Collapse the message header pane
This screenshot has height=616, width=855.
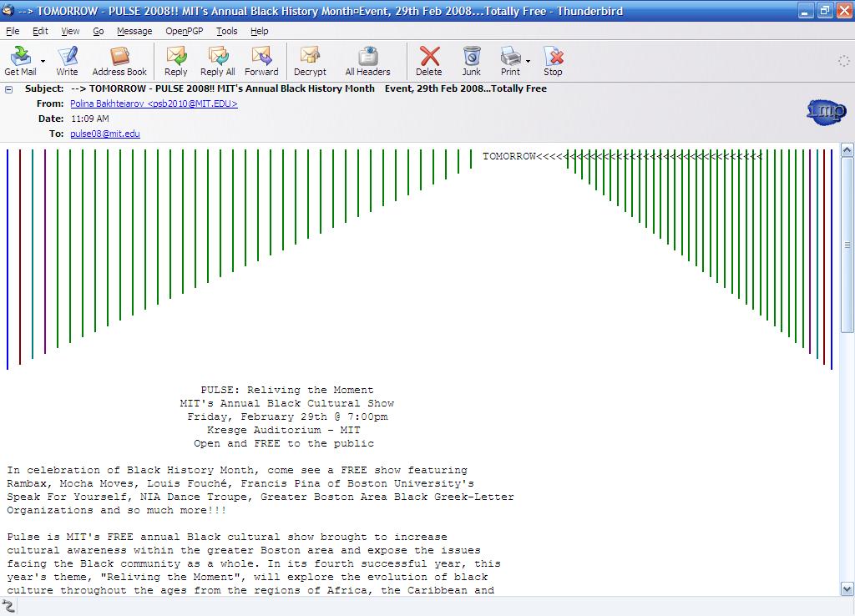point(9,89)
